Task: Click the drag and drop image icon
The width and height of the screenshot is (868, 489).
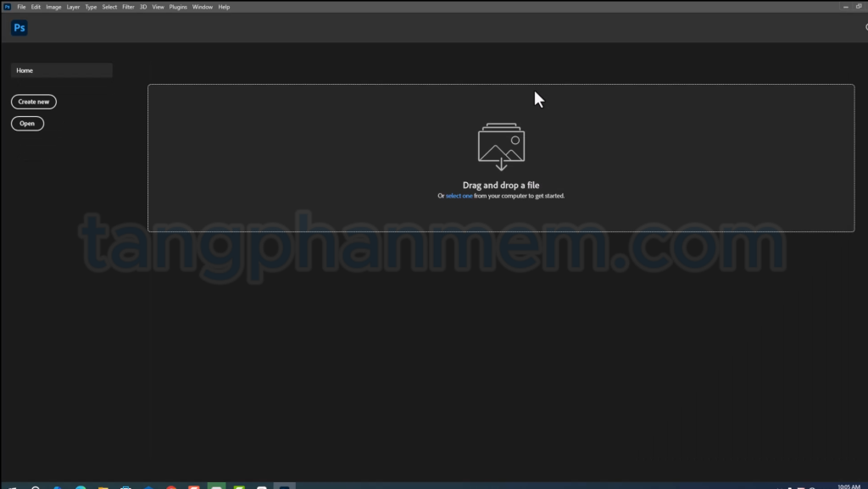Action: click(x=501, y=147)
